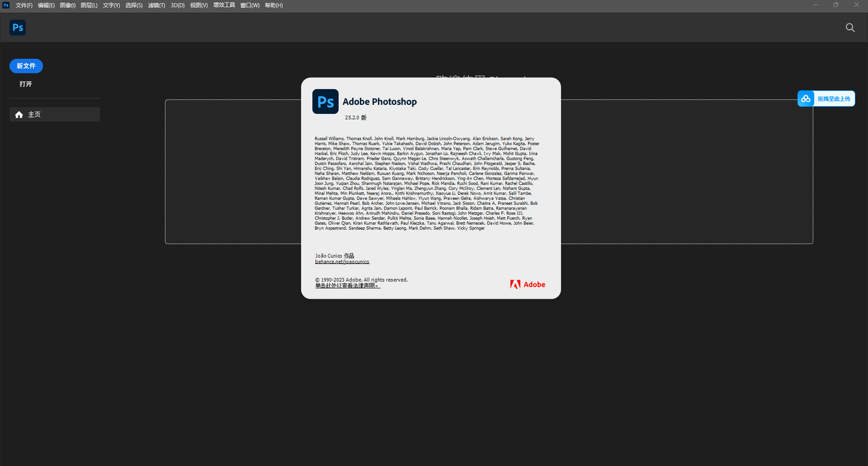Click the Adobe Photoshop title text

380,102
